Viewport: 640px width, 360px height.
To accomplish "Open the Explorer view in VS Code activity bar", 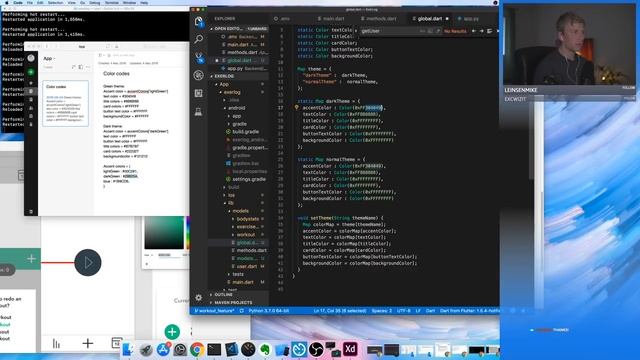I will coord(199,21).
